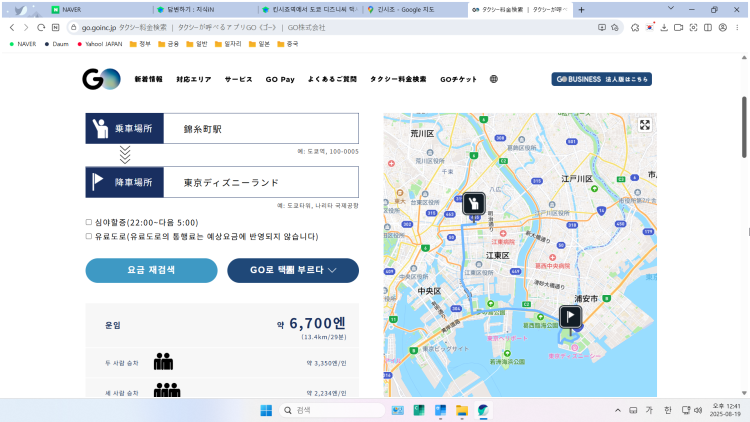This screenshot has height=422, width=750.
Task: Click the 요금 재검색 button
Action: (x=151, y=270)
